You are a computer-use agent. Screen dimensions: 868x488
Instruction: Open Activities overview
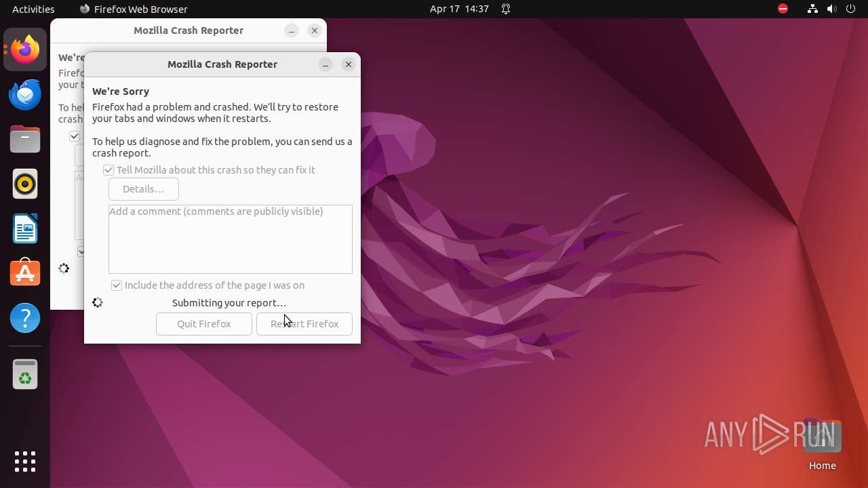(33, 9)
